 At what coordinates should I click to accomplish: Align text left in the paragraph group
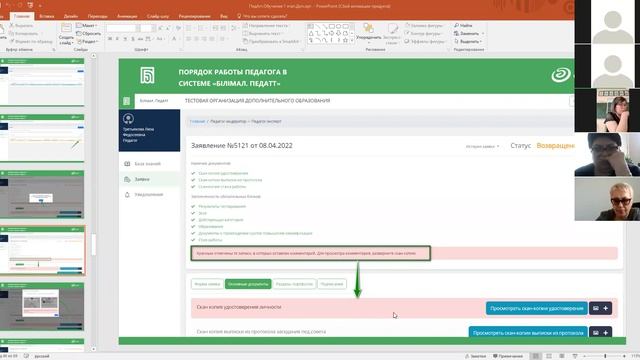pyautogui.click(x=189, y=39)
